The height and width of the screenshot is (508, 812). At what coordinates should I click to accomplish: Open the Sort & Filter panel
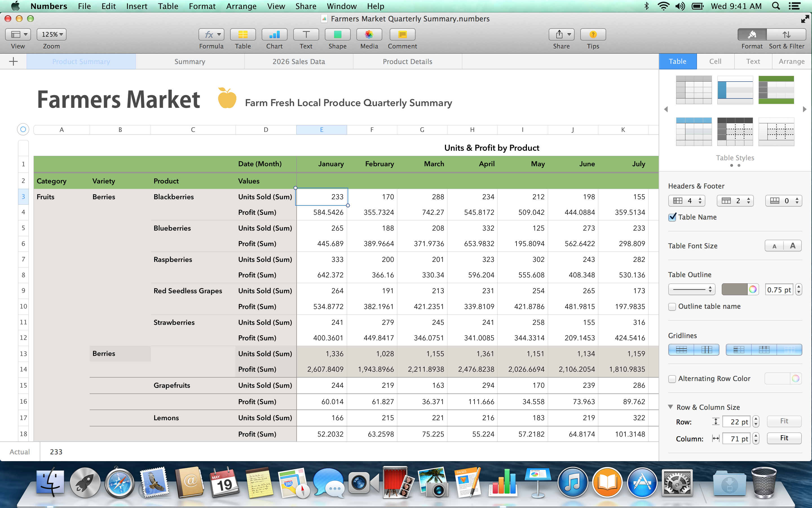point(787,35)
